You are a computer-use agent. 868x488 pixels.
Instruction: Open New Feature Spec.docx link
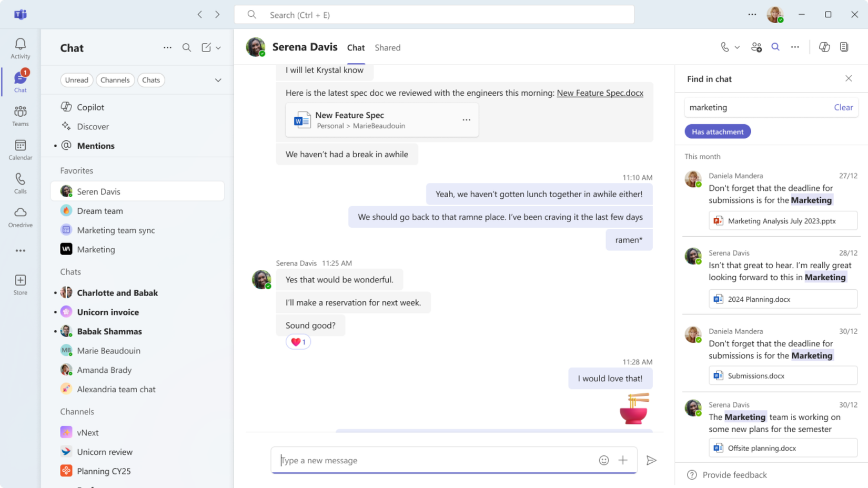pyautogui.click(x=600, y=93)
